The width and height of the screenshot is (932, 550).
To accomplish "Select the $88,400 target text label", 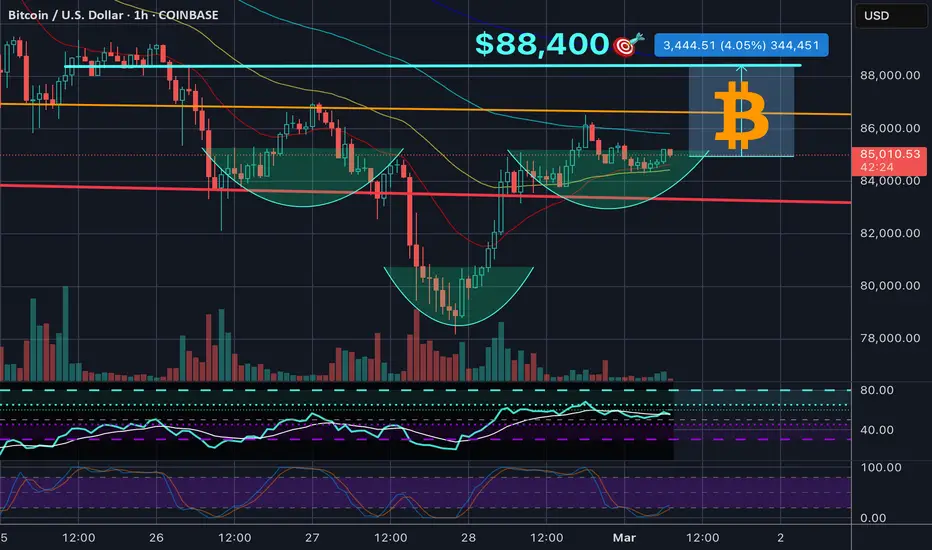I will (x=542, y=44).
